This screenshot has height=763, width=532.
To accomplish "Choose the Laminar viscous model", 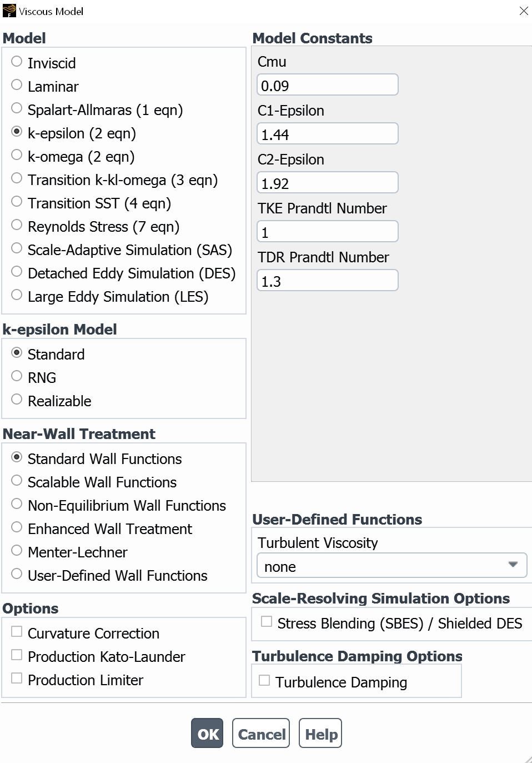I will point(17,85).
